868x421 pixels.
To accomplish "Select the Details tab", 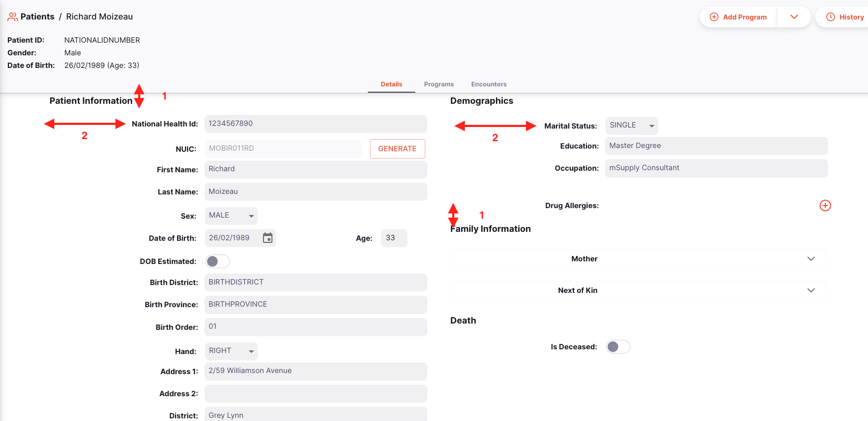I will point(391,84).
